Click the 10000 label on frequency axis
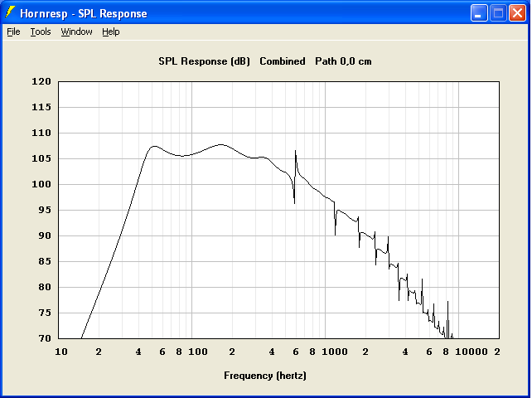Viewport: 532px width, 398px height. pos(472,352)
